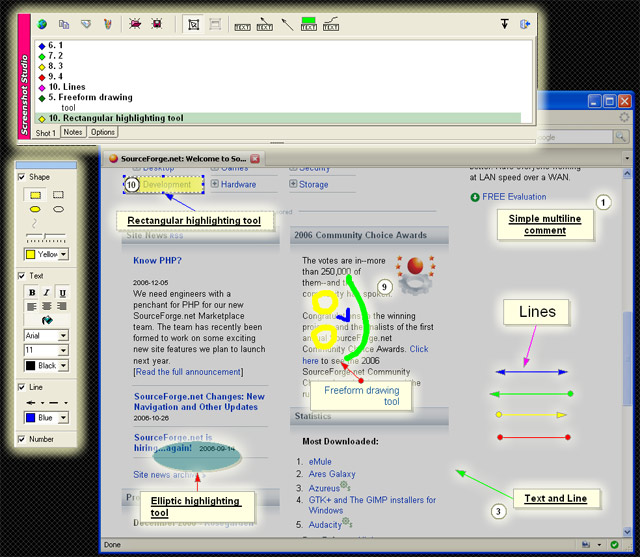This screenshot has width=640, height=557.
Task: Click the red bug icon in toolbar
Action: (x=136, y=24)
